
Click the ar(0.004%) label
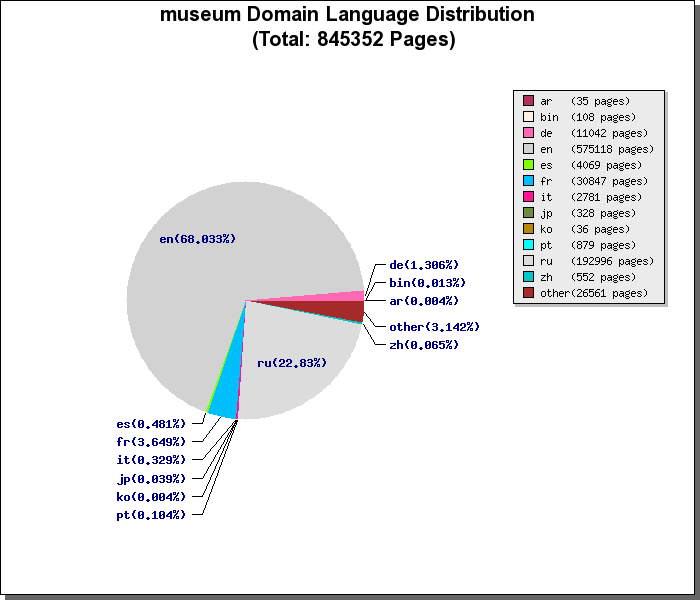(x=424, y=301)
